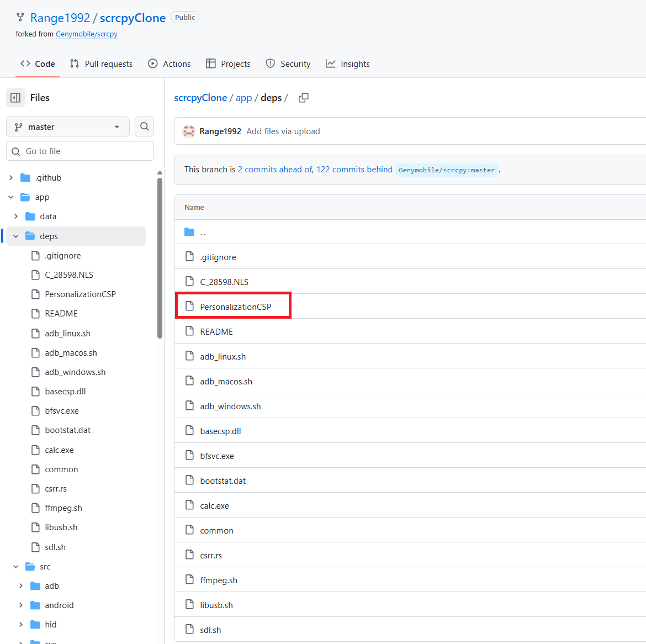Expand the adb folder chevron
Screen dimensions: 646x644
tap(21, 586)
